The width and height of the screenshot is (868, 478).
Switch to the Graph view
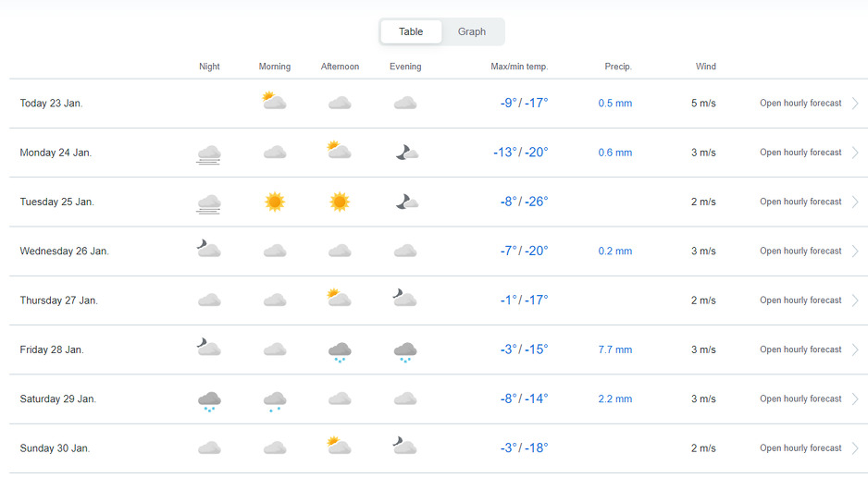click(471, 31)
